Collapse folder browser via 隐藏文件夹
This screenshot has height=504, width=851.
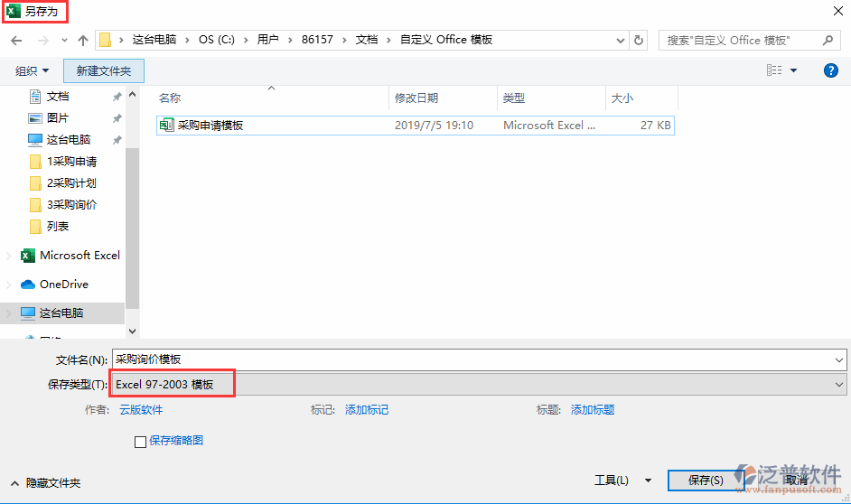click(46, 483)
